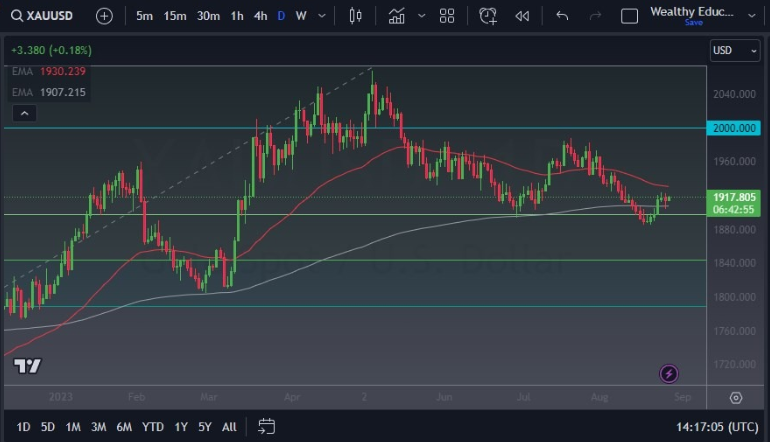This screenshot has height=442, width=770.
Task: Open the Indicators chart icon
Action: tap(397, 16)
